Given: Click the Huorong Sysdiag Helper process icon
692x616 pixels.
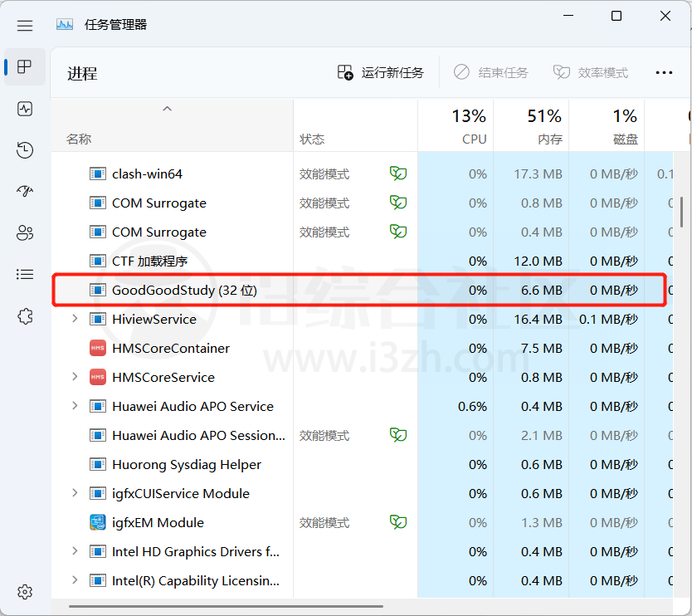Looking at the screenshot, I should point(98,464).
